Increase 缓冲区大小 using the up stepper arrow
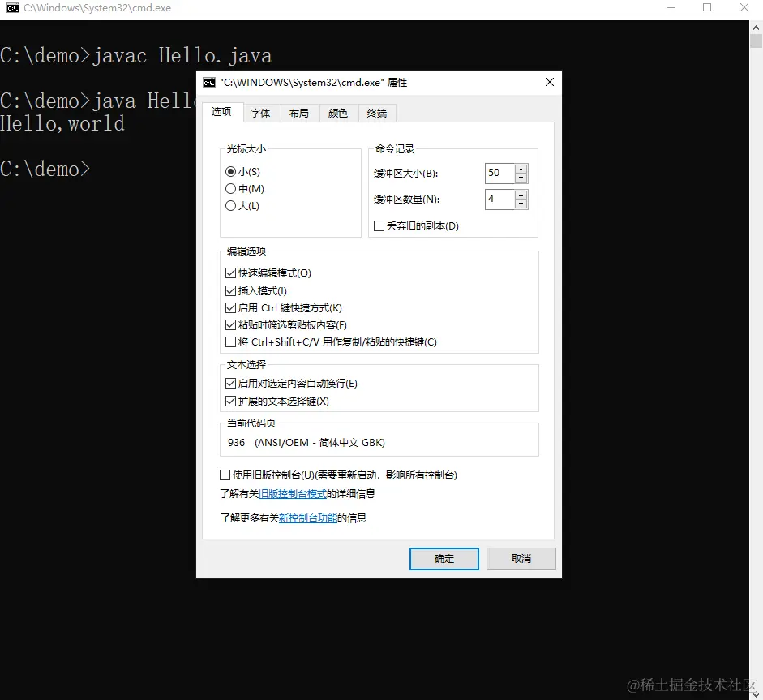 (x=519, y=168)
